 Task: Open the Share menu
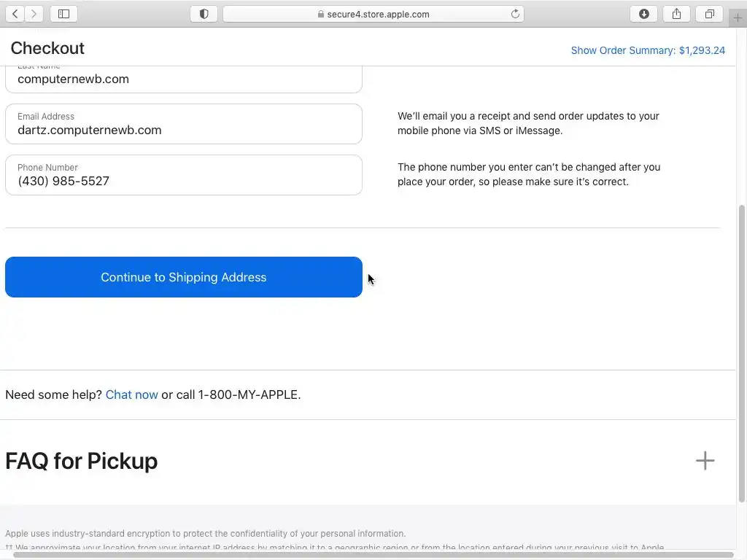676,14
